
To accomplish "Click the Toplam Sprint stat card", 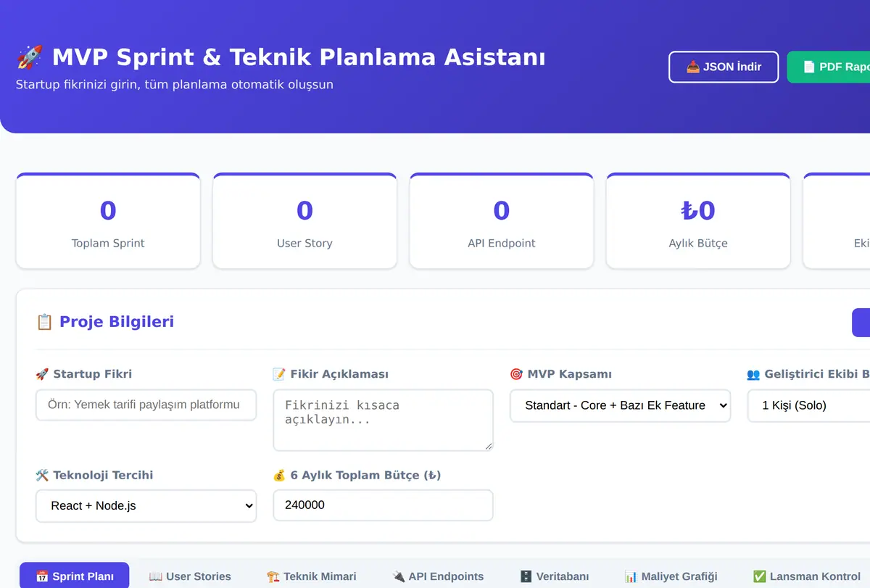I will (108, 221).
